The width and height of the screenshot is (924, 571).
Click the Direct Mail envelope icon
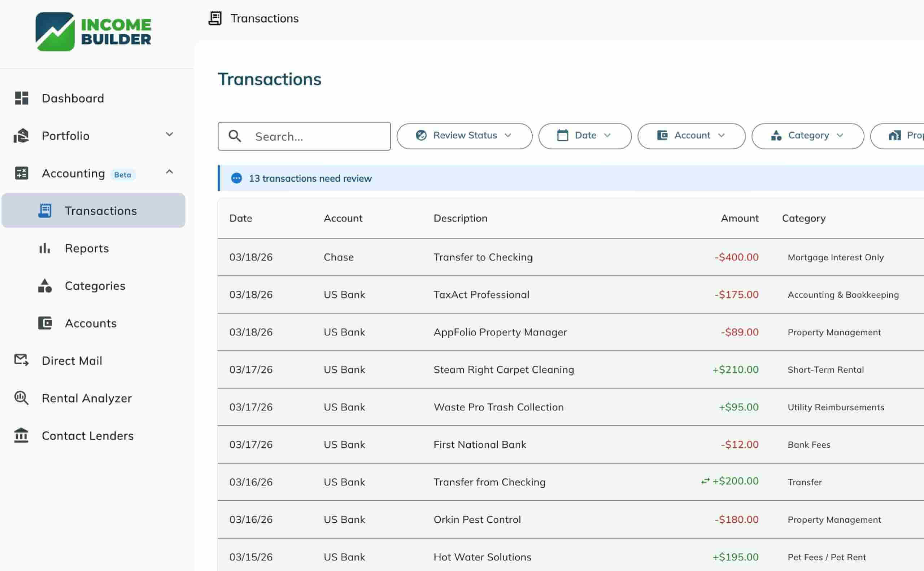(22, 360)
